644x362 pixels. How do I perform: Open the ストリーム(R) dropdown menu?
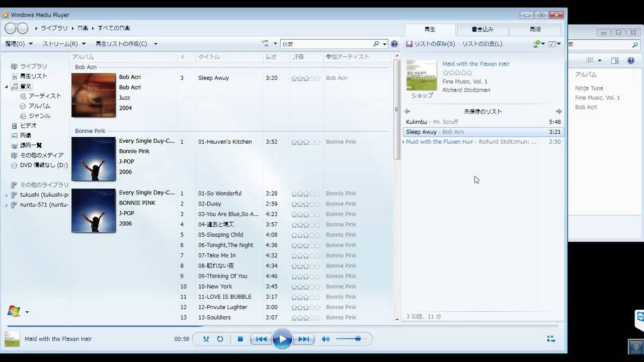pyautogui.click(x=64, y=44)
